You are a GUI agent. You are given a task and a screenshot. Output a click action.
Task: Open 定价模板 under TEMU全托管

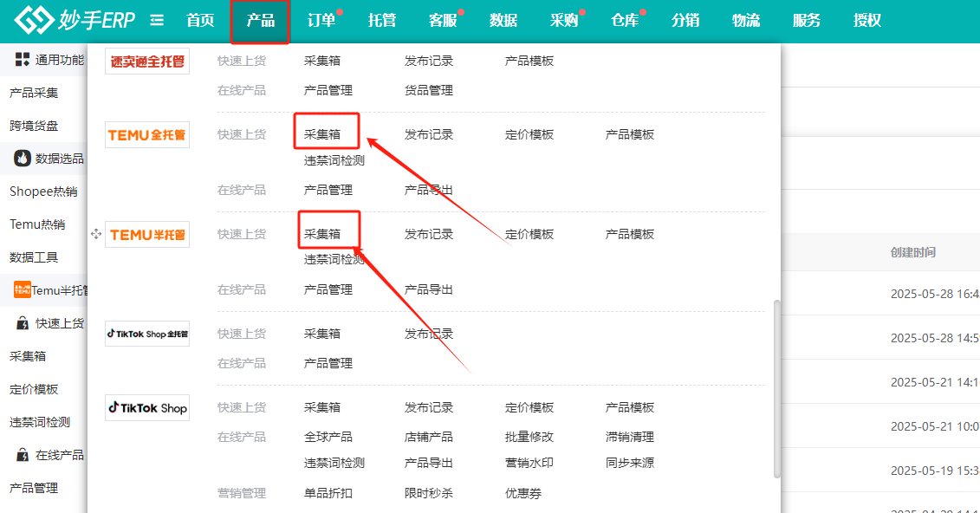529,134
